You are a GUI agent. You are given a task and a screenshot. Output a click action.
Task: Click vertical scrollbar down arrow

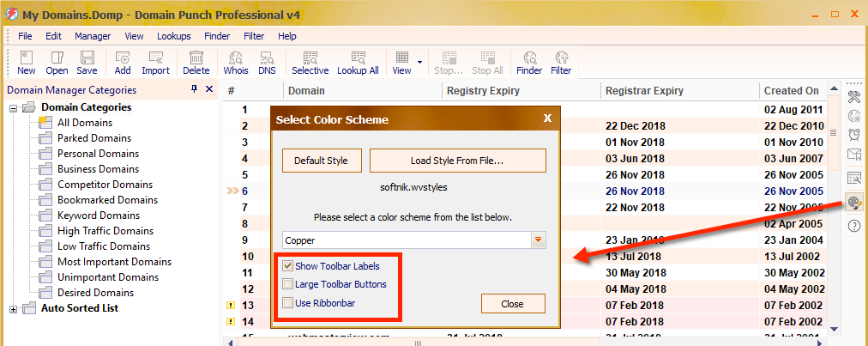tap(833, 329)
